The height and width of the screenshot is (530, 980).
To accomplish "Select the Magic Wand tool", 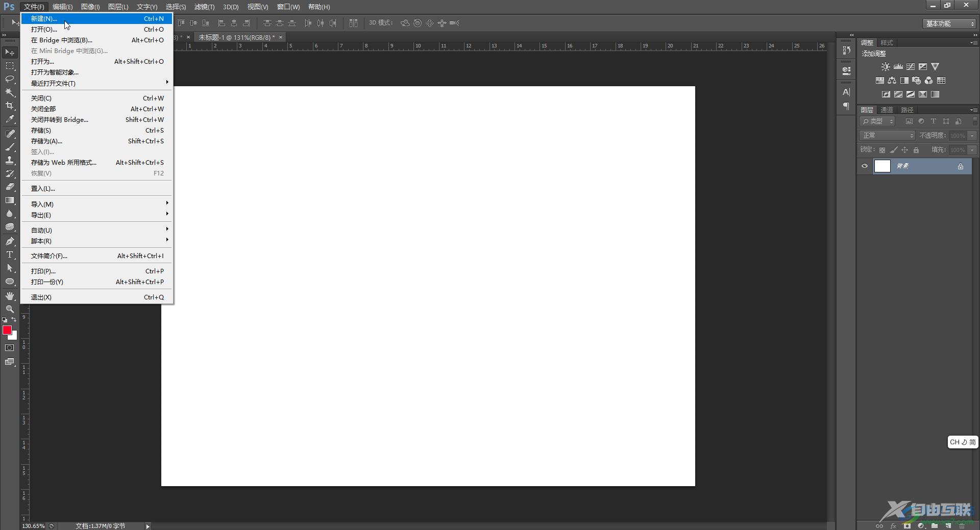I will [10, 92].
